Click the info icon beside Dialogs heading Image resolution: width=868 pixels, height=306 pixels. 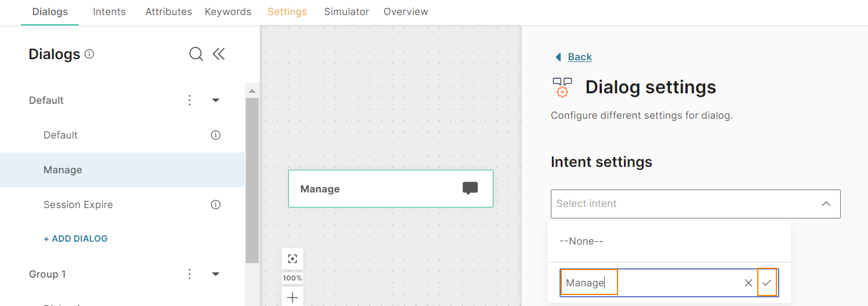tap(89, 54)
